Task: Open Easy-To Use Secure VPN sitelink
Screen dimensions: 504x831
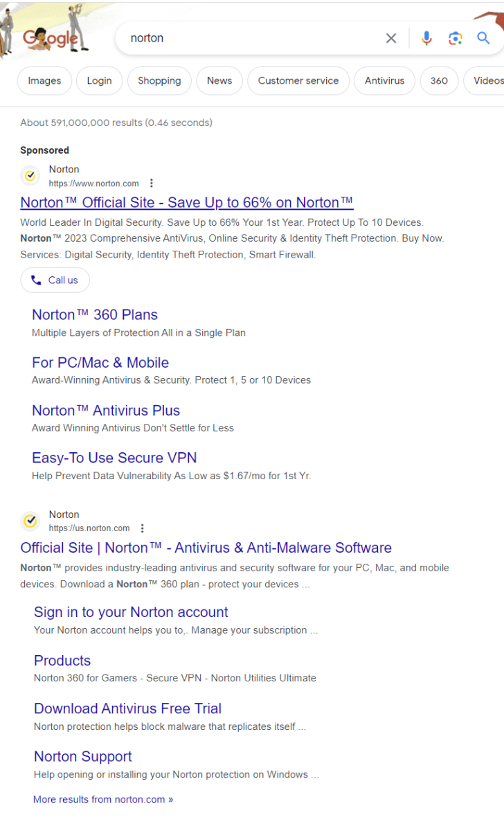Action: (114, 458)
